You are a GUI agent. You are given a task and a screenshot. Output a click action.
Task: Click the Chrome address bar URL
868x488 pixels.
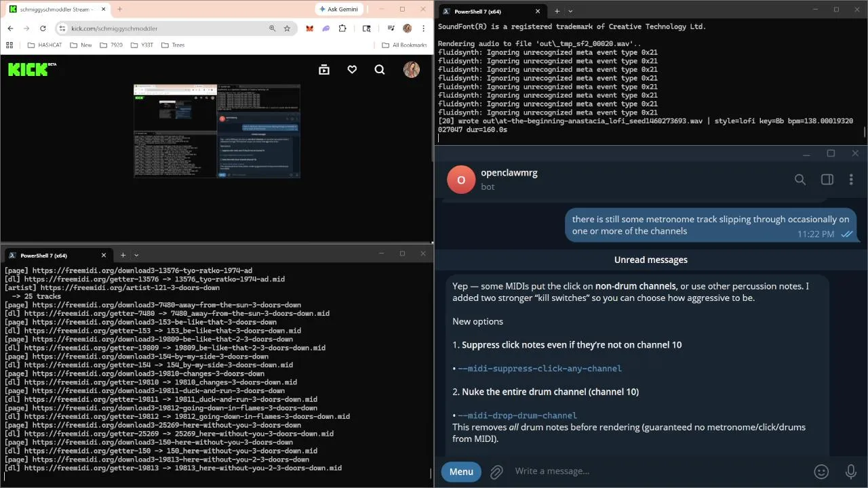click(x=115, y=28)
